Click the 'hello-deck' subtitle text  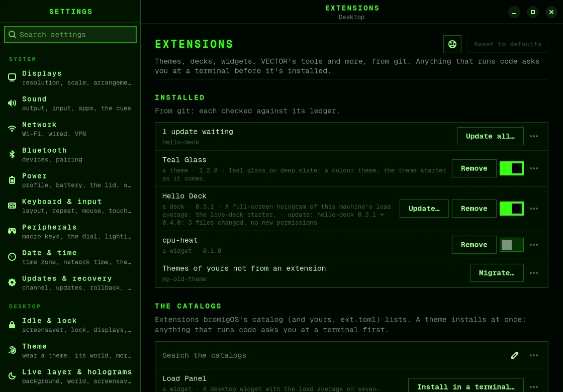pos(180,142)
